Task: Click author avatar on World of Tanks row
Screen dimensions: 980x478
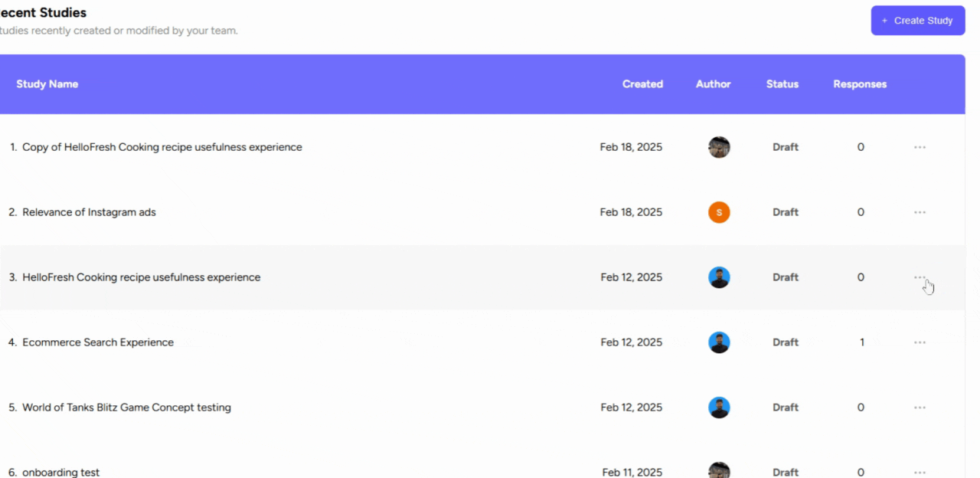Action: [719, 408]
